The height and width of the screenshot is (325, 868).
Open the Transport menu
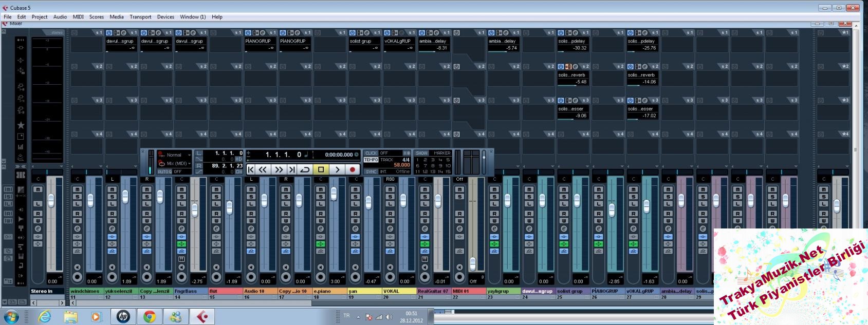tap(140, 17)
